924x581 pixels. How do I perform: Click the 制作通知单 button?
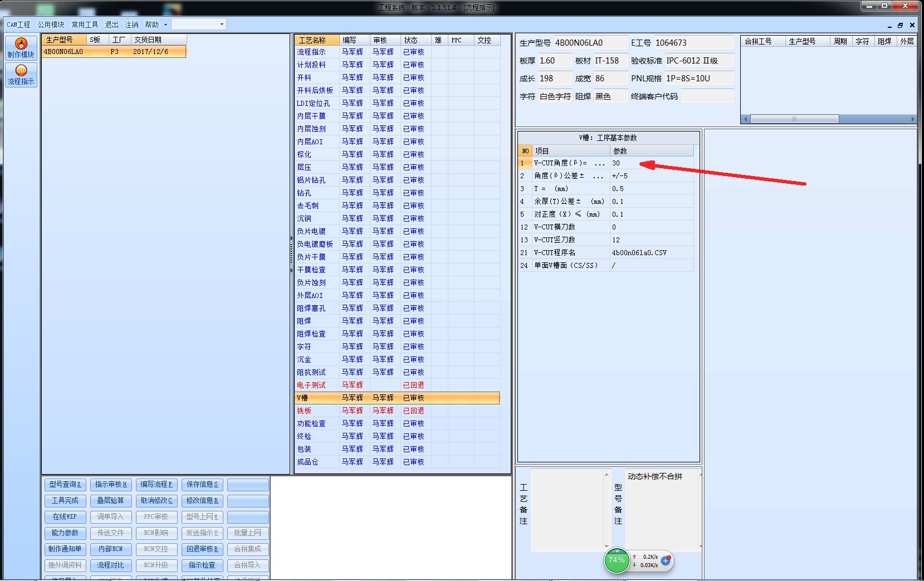[x=65, y=549]
